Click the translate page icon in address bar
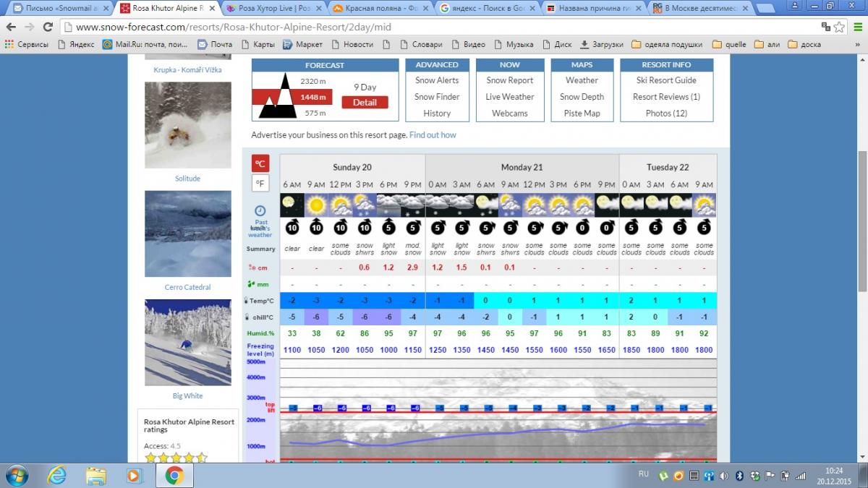The height and width of the screenshot is (488, 868). coord(826,27)
